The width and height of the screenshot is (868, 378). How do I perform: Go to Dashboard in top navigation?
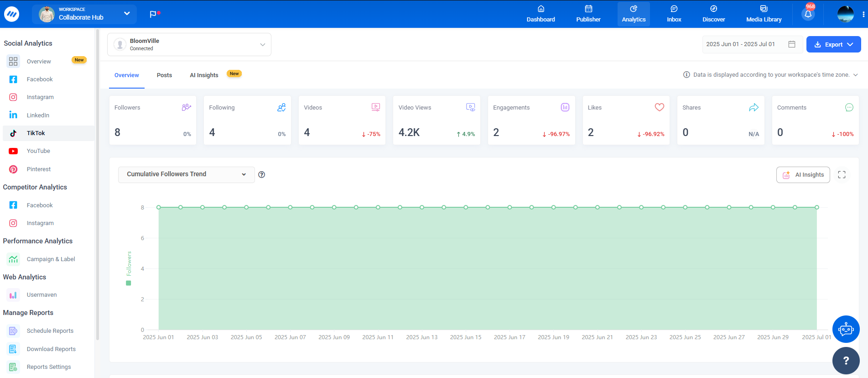pyautogui.click(x=541, y=14)
